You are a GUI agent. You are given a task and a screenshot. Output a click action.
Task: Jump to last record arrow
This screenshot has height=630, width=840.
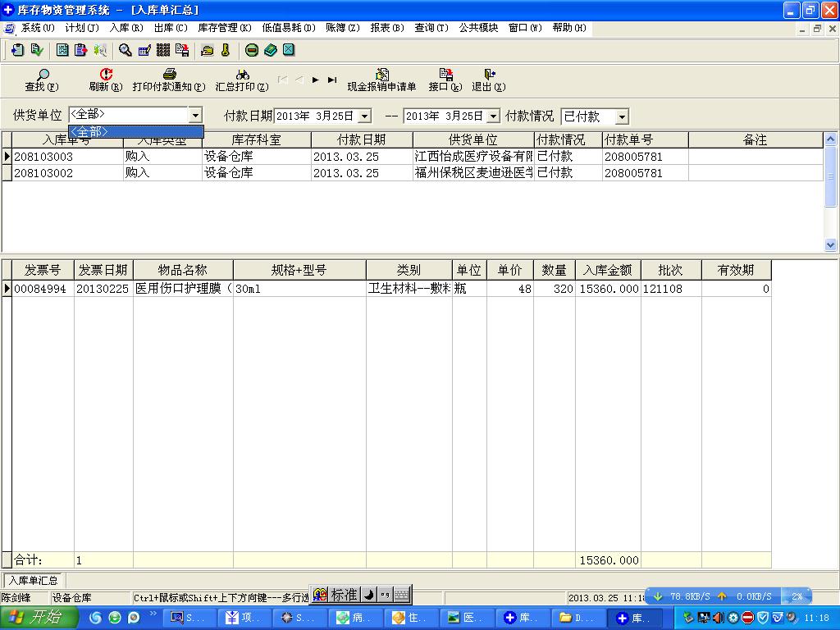tap(332, 80)
